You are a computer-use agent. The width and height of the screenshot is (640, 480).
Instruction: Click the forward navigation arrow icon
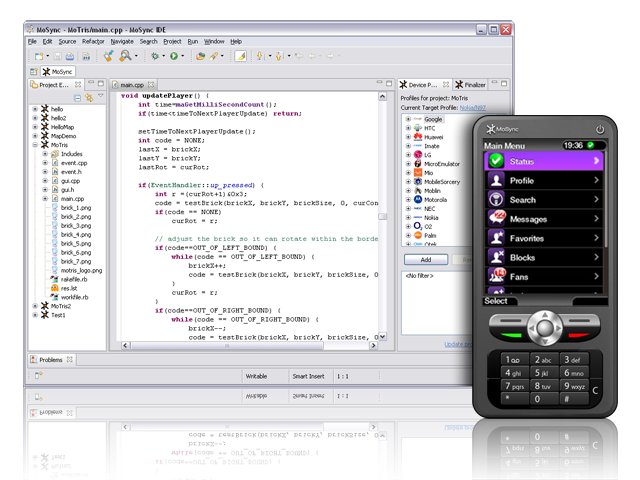(x=330, y=56)
